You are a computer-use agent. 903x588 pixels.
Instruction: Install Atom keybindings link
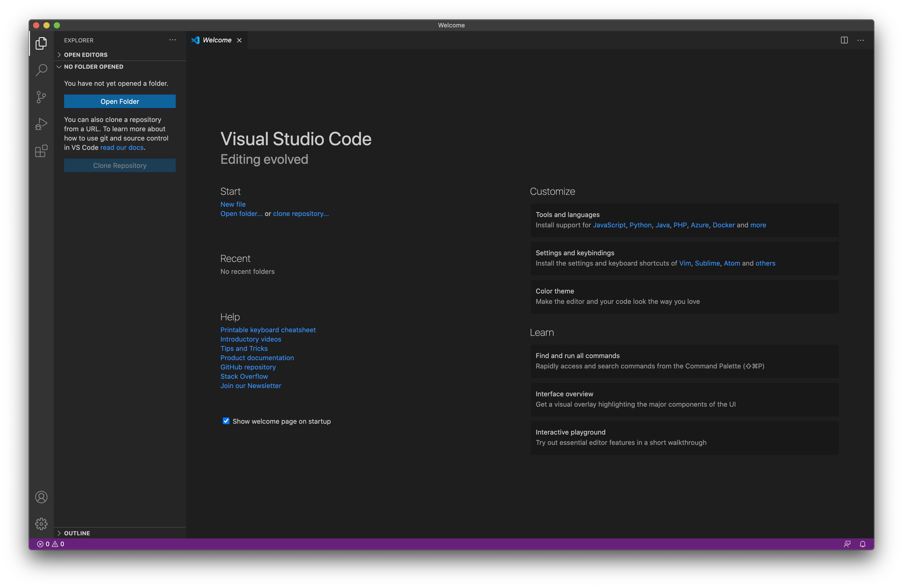[732, 263]
